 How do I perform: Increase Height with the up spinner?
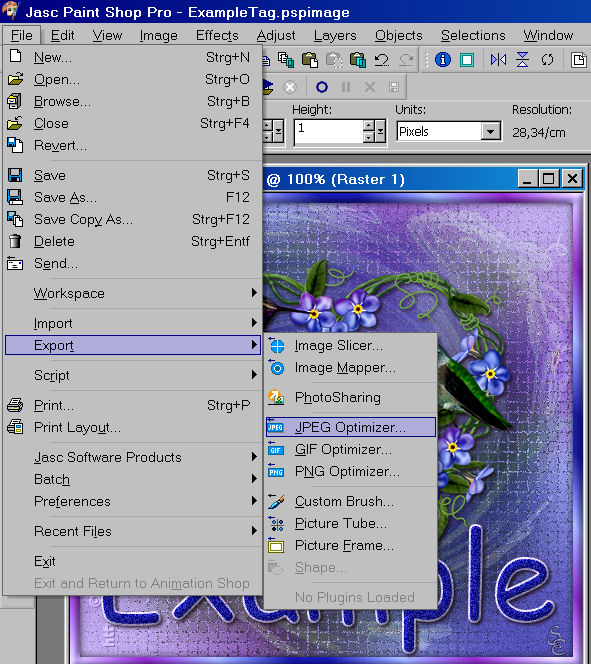[369, 126]
